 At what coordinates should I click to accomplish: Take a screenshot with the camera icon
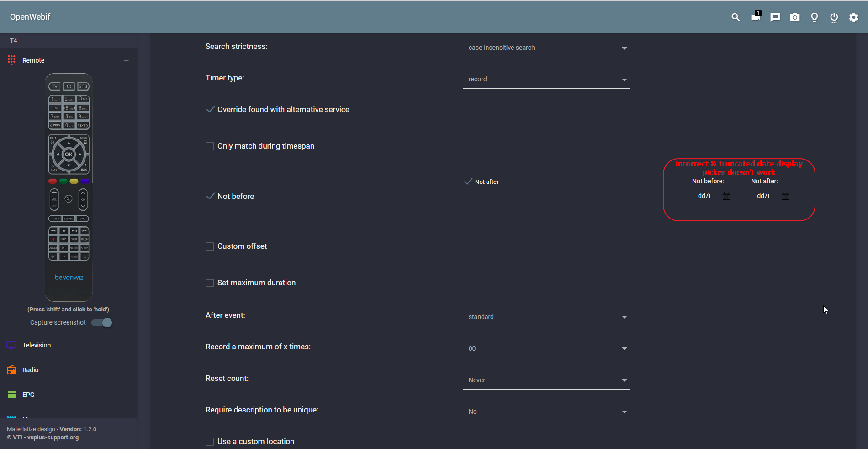pos(794,17)
